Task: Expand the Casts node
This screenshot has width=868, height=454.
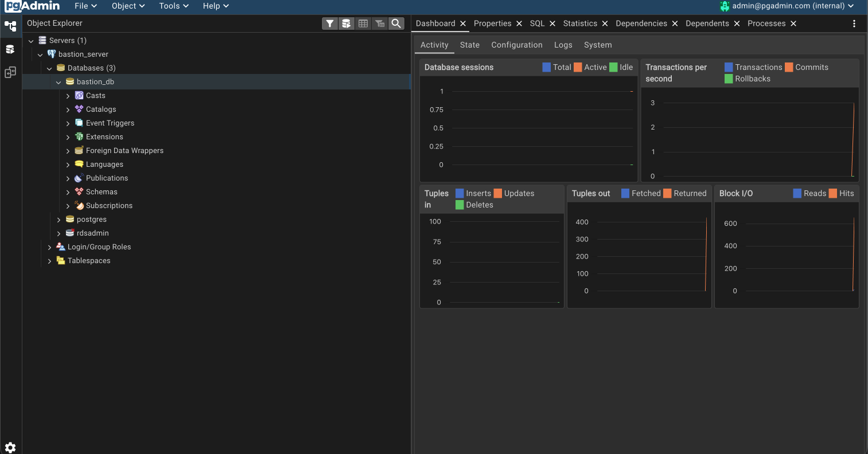Action: pyautogui.click(x=68, y=96)
